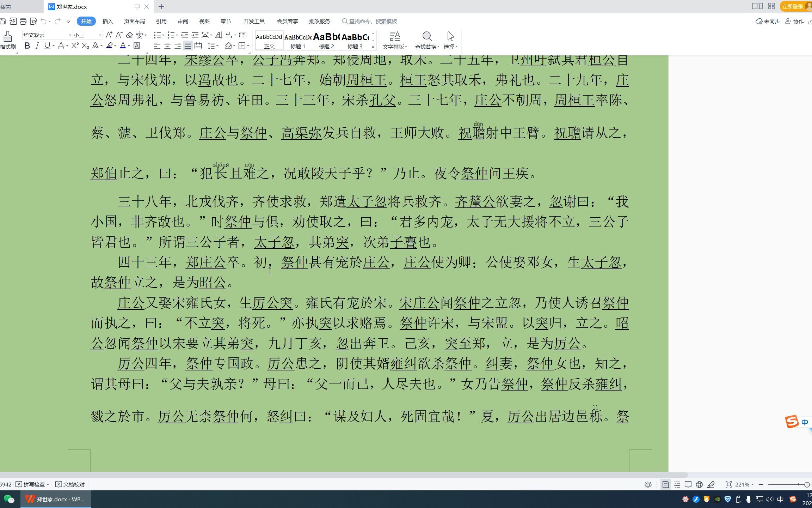Open the 插入 (Insert) tab

click(x=107, y=21)
